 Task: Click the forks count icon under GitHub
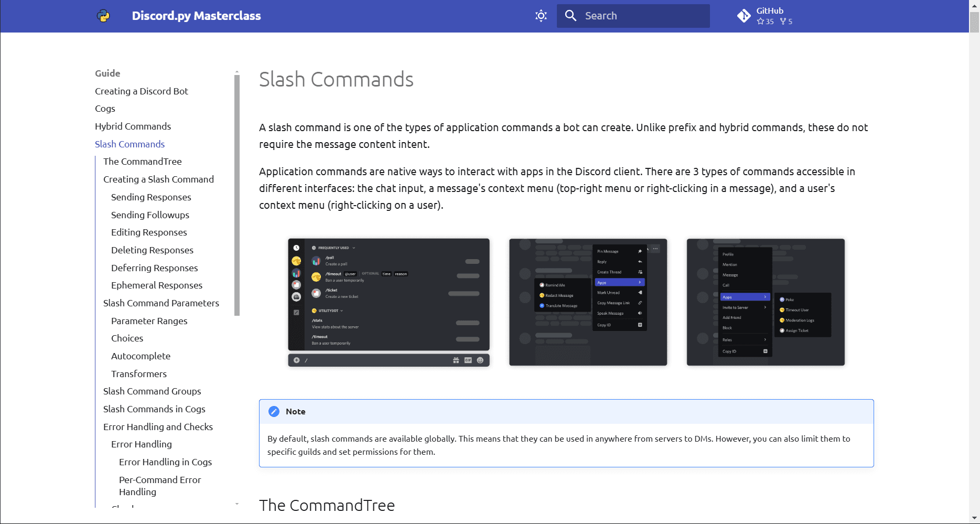coord(783,22)
